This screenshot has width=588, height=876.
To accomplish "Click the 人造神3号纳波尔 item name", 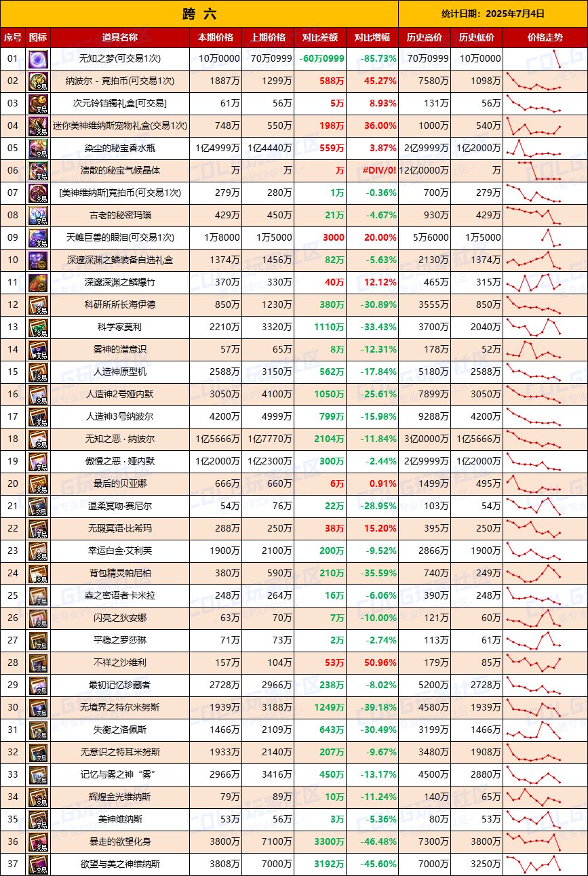I will tap(120, 417).
